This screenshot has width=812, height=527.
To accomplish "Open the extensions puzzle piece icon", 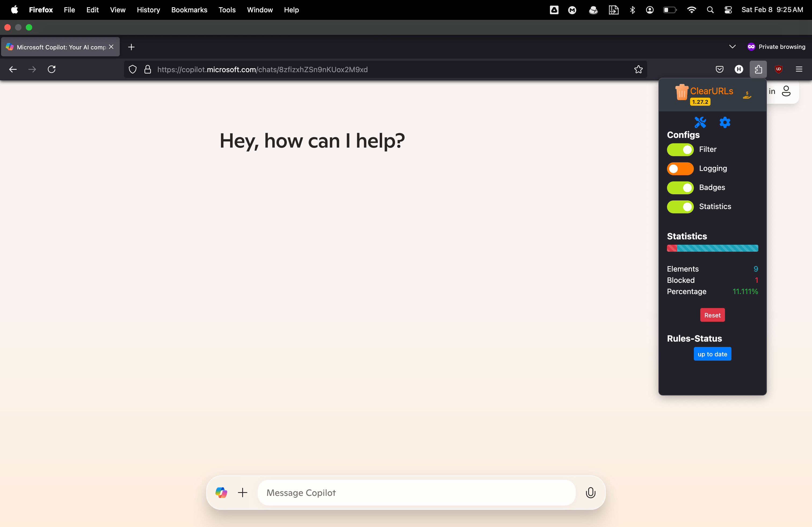I will click(758, 69).
